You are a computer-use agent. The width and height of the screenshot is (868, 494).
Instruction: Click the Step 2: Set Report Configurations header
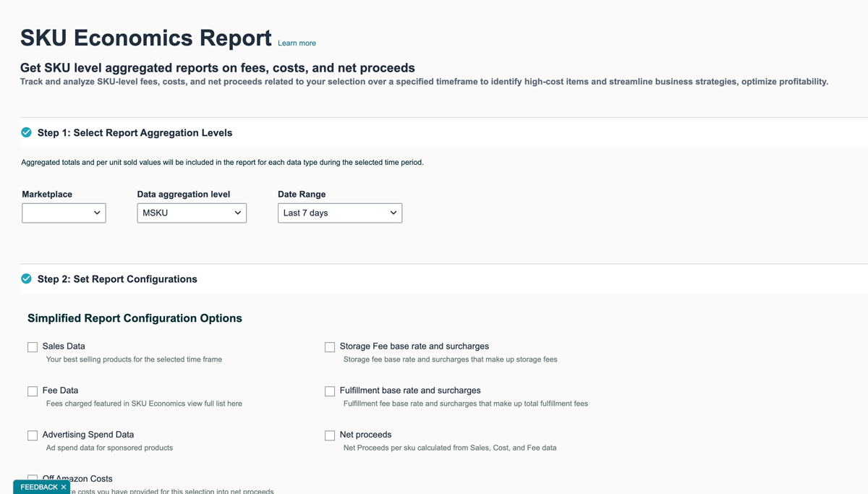tap(116, 278)
